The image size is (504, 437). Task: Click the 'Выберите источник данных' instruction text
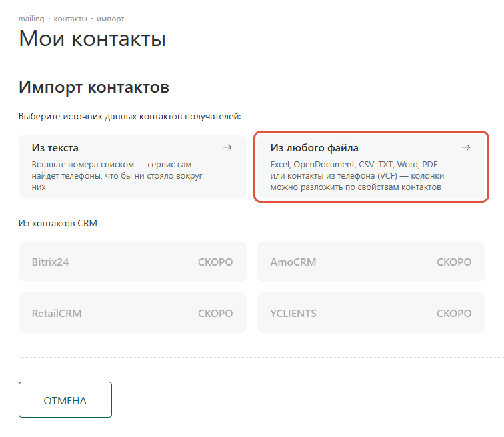pyautogui.click(x=130, y=116)
